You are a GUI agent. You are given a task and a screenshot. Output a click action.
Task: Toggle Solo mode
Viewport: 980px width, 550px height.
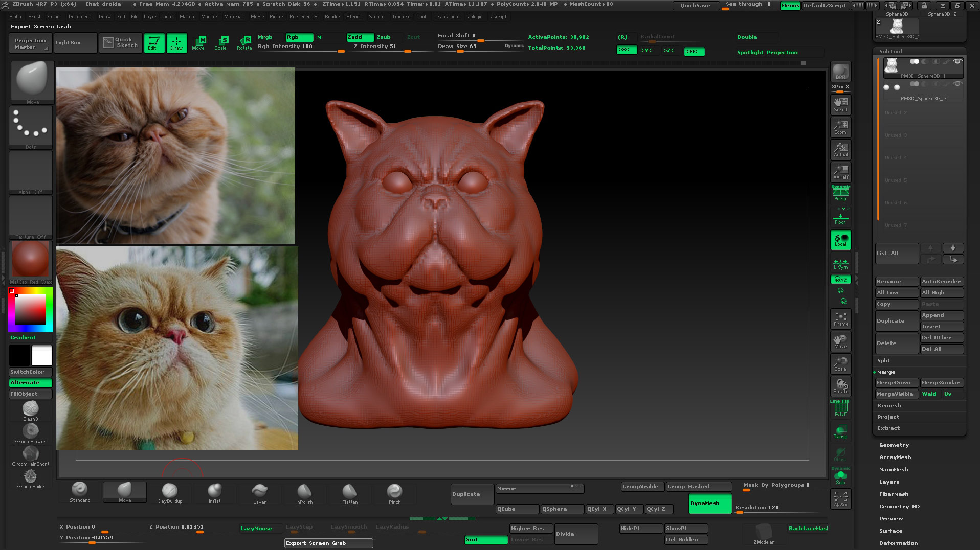pyautogui.click(x=840, y=476)
